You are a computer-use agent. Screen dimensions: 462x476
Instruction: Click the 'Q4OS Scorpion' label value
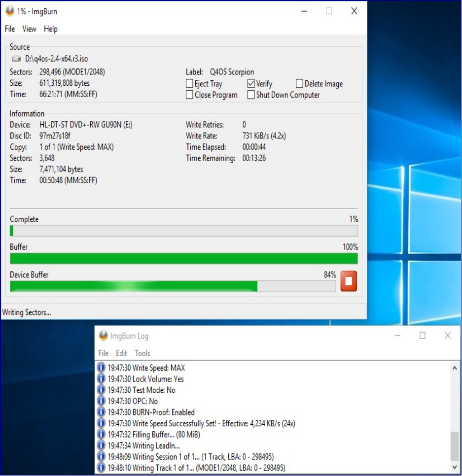coord(232,72)
